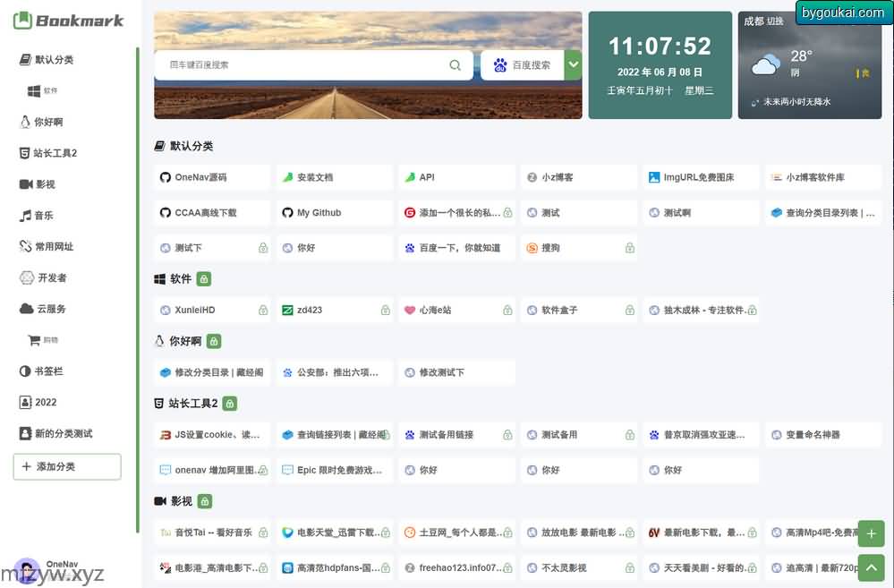Click the lock icon beside 站长工具2 heading
Image resolution: width=894 pixels, height=588 pixels.
(x=230, y=404)
